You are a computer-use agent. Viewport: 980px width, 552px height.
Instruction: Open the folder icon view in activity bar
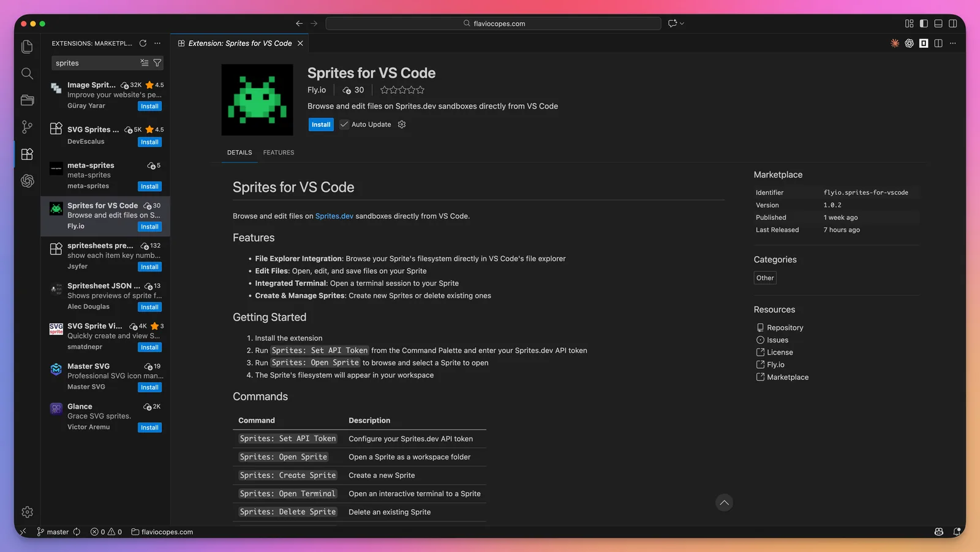[x=27, y=100]
